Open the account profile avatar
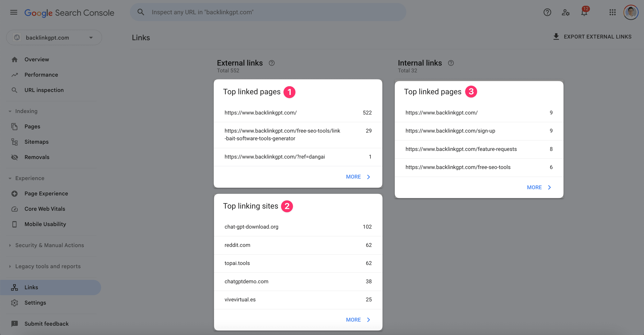The image size is (644, 335). [631, 12]
